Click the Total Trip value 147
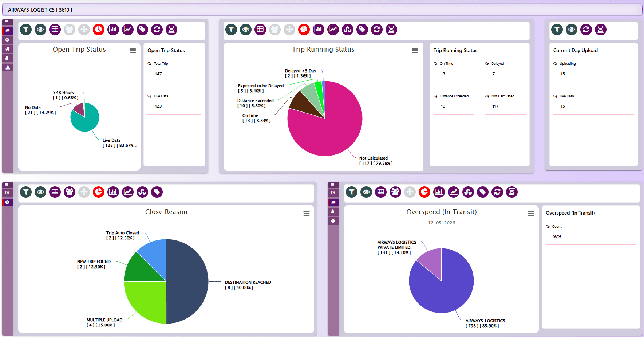 [158, 74]
